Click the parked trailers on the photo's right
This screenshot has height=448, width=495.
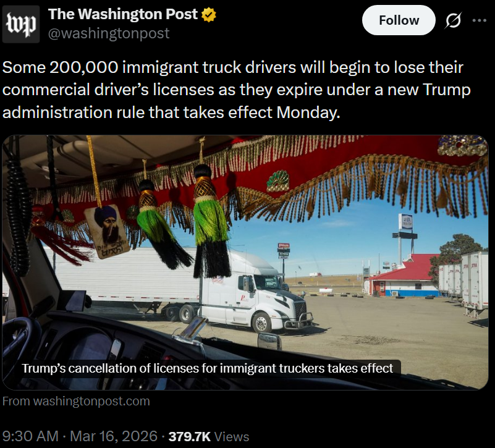pyautogui.click(x=467, y=282)
